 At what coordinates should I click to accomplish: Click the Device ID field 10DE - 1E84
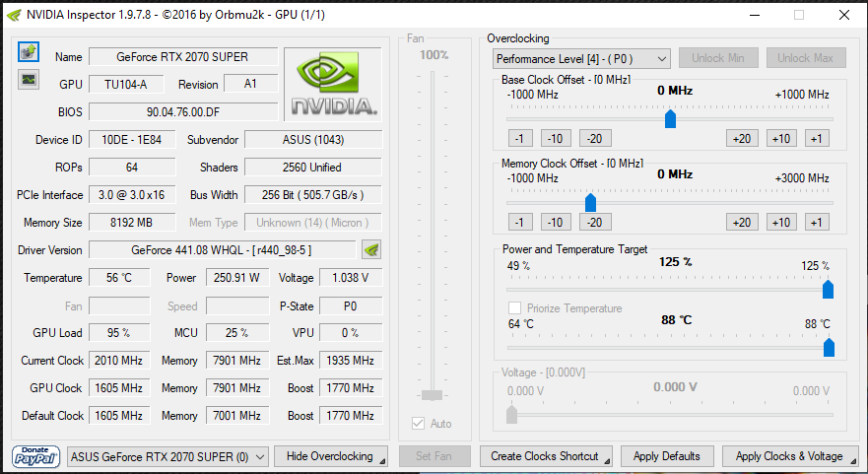coord(132,140)
